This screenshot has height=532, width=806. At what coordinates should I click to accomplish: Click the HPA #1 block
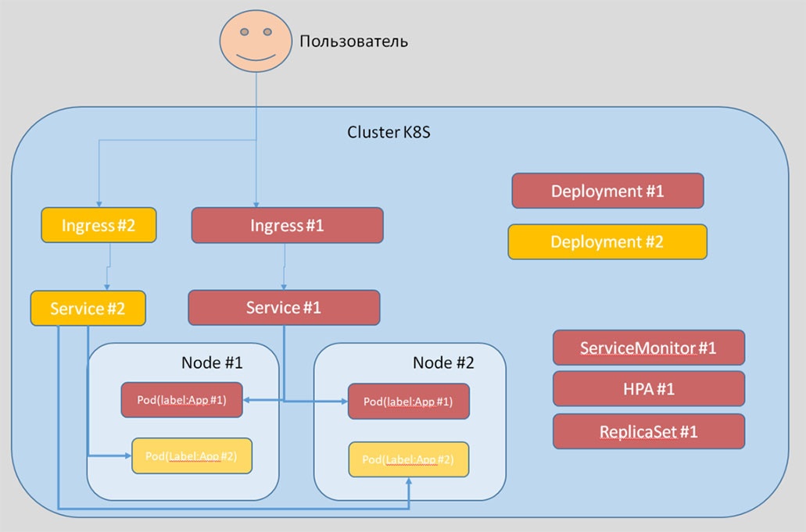click(648, 388)
